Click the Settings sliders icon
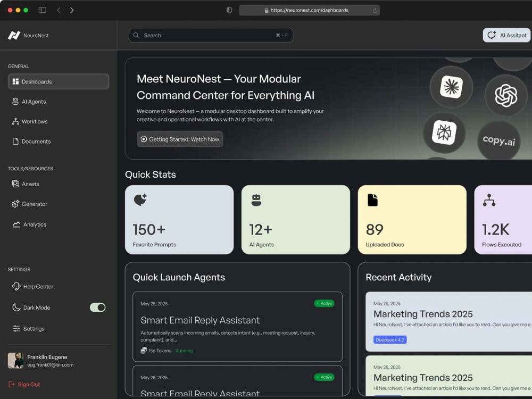Screen dimensions: 532x399 coord(16,328)
